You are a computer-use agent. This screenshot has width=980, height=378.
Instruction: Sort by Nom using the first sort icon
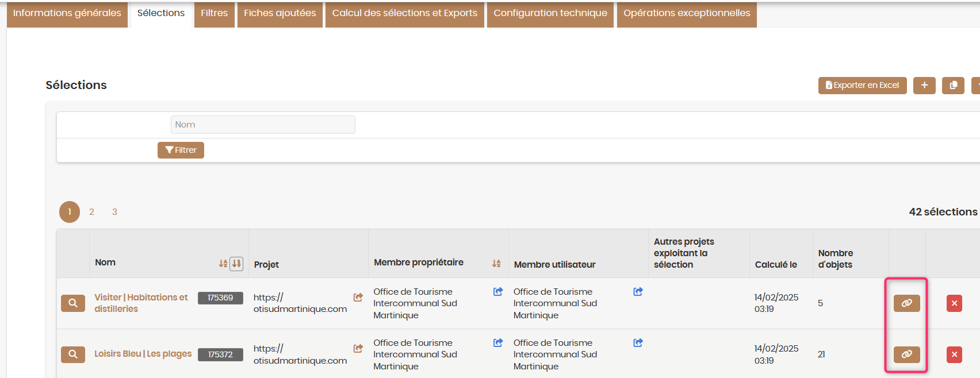[x=223, y=263]
